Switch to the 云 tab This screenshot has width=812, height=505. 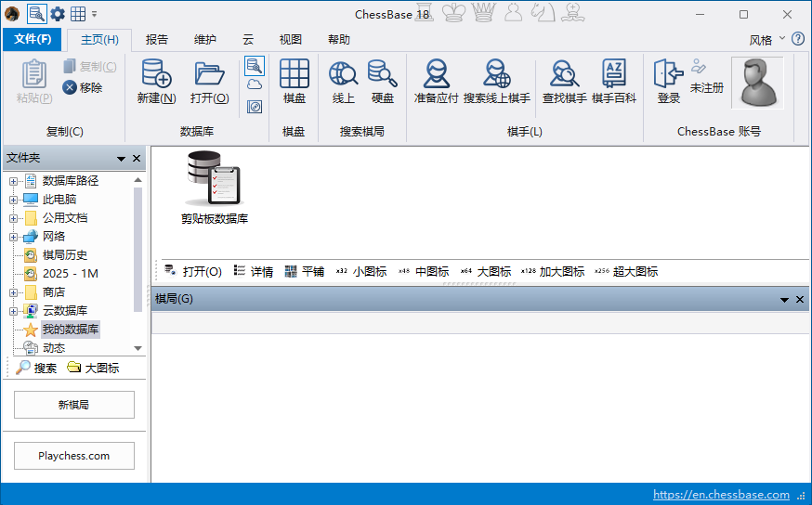(x=248, y=40)
